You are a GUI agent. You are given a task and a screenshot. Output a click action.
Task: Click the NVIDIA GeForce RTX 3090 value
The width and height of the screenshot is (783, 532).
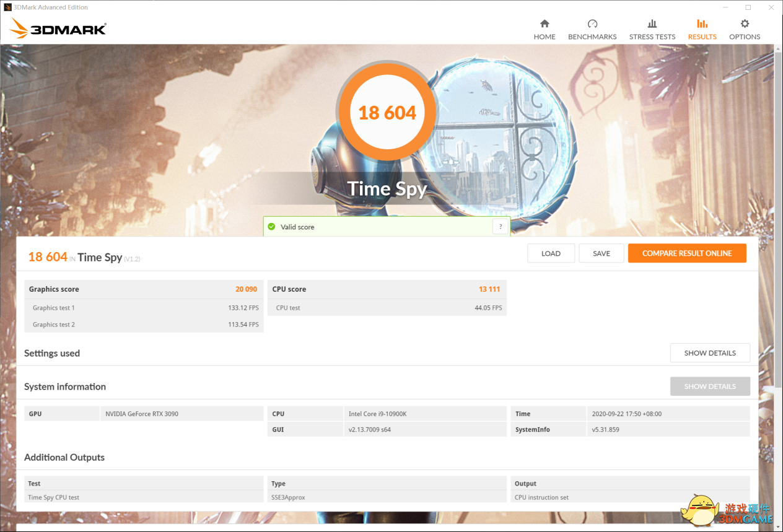pyautogui.click(x=142, y=414)
